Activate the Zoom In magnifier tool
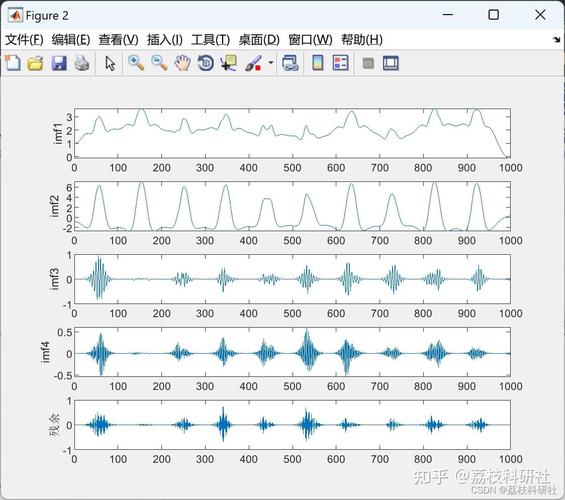The height and width of the screenshot is (500, 565). [x=136, y=63]
